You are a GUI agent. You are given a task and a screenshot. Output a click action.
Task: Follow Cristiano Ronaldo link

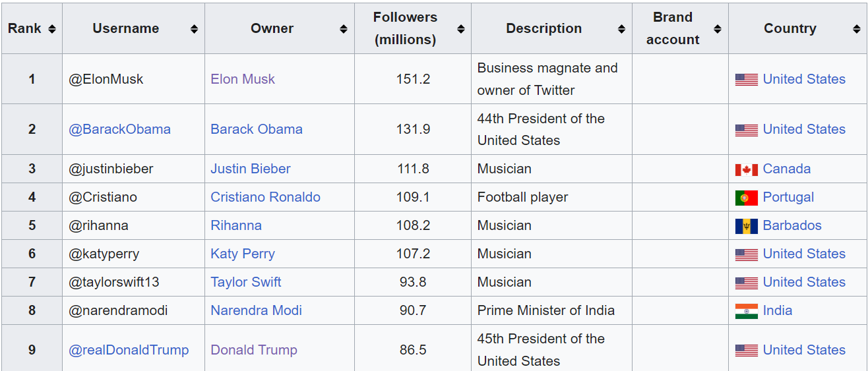click(265, 197)
